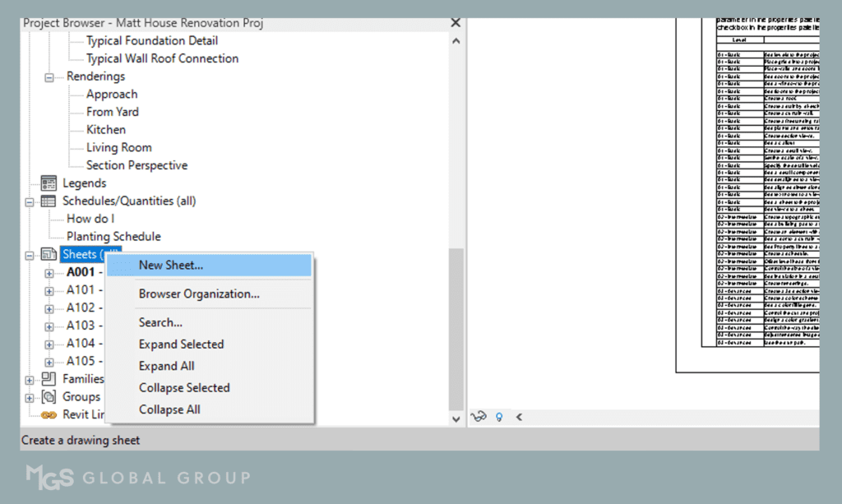Toggle Reveal Hidden Elements lightbulb
842x504 pixels.
pyautogui.click(x=499, y=417)
